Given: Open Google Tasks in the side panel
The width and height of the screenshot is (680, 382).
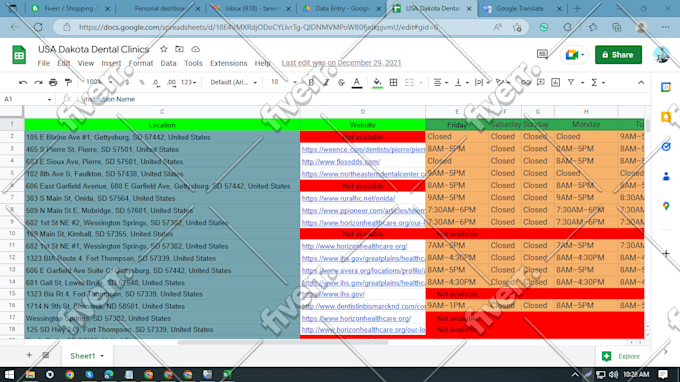Looking at the screenshot, I should (x=666, y=147).
